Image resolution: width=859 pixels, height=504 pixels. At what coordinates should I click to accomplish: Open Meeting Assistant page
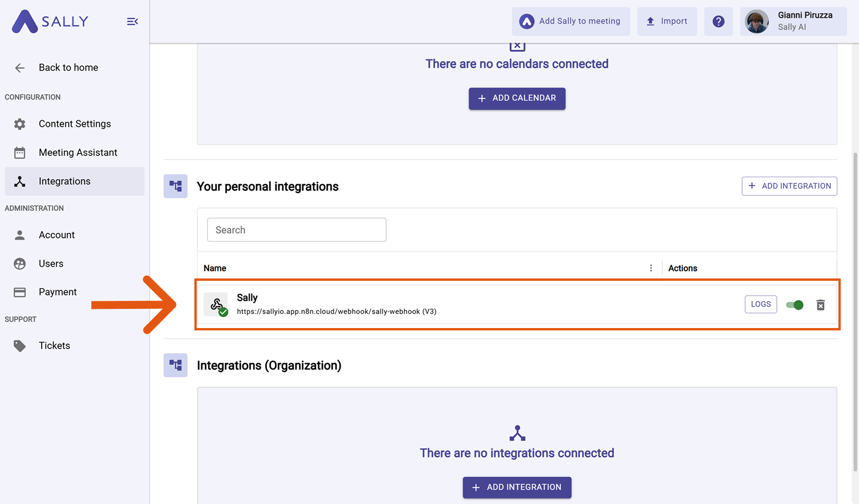(74, 153)
